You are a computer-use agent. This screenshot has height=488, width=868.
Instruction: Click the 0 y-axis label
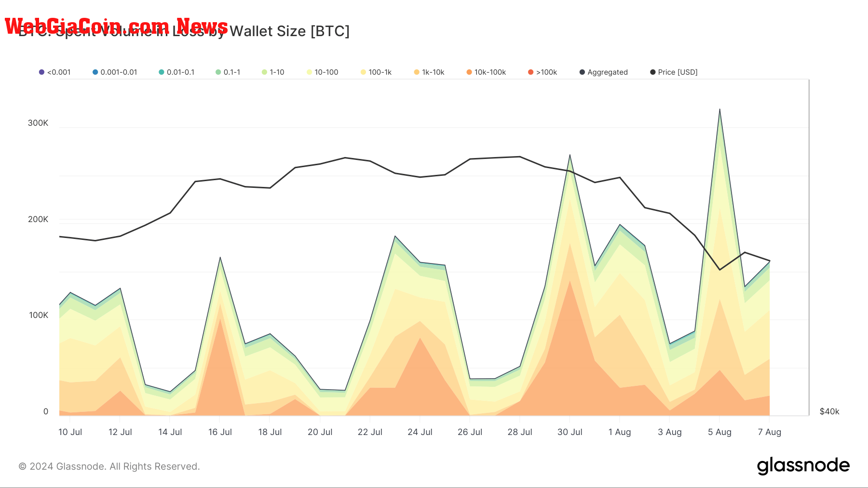46,411
